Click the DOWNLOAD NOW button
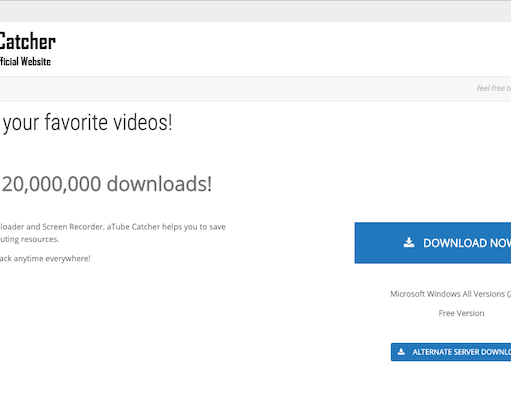 [433, 243]
